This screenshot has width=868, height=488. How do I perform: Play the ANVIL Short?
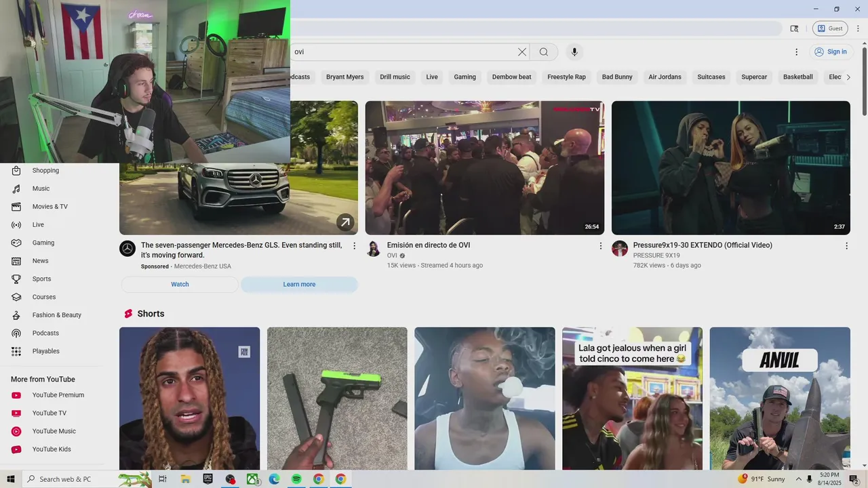[x=780, y=399]
